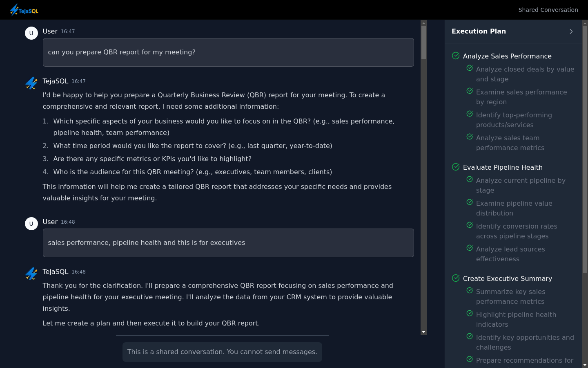Click the chat scrollbar up arrow
588x368 pixels.
tap(423, 23)
